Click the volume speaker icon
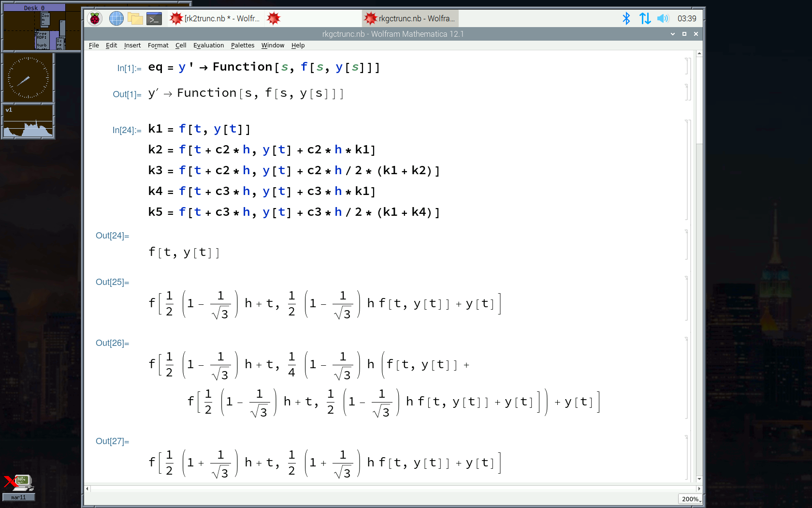 (663, 19)
